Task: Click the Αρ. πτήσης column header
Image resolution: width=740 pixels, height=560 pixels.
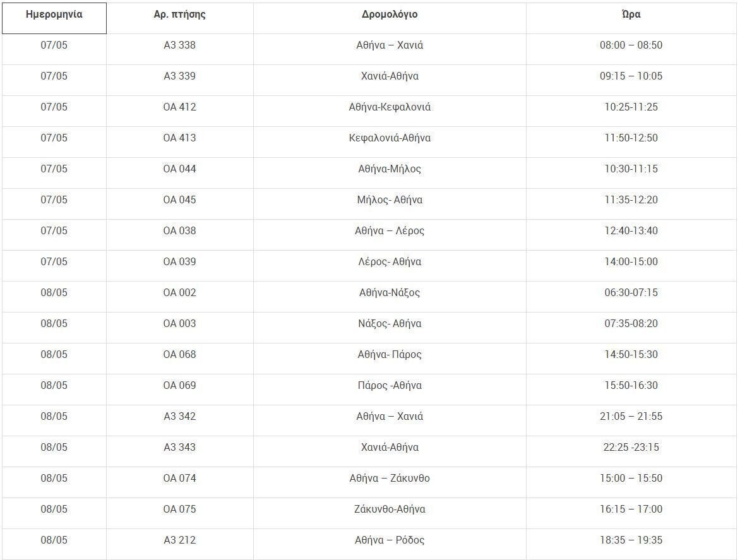Action: click(x=180, y=18)
